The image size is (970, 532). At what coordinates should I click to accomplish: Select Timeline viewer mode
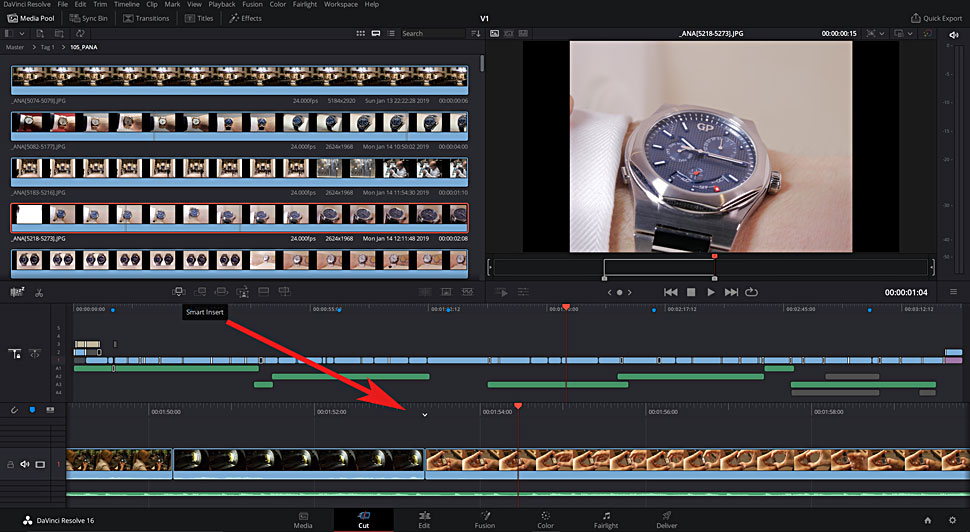click(523, 33)
